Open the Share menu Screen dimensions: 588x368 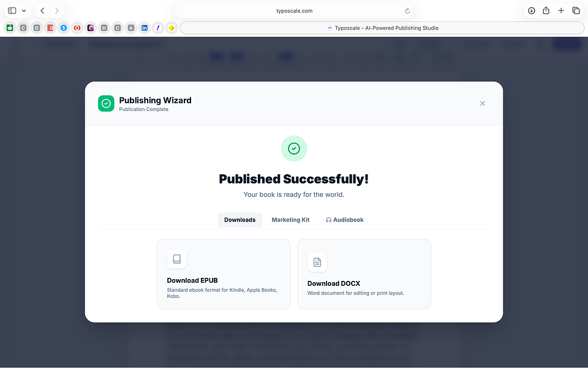tap(546, 10)
